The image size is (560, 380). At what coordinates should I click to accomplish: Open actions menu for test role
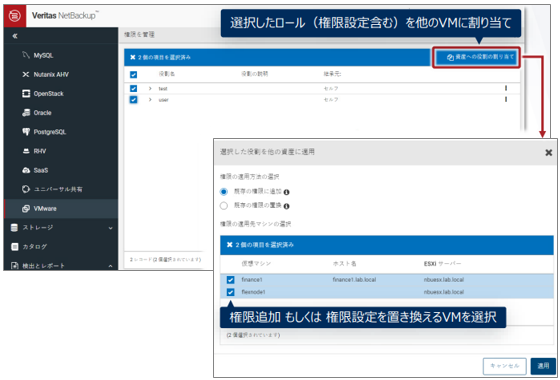(x=506, y=88)
